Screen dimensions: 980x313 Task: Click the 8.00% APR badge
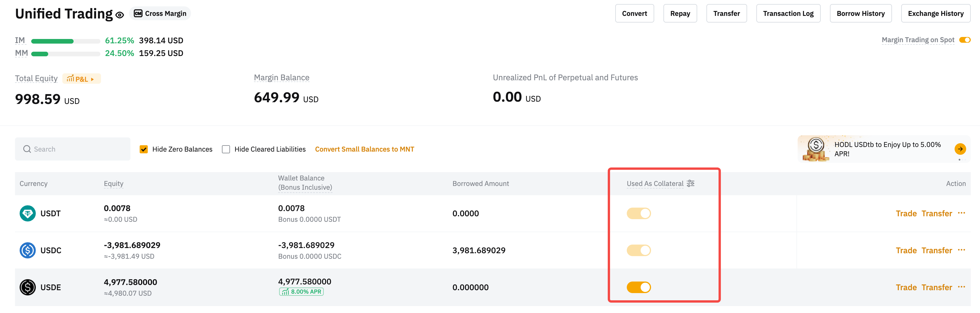[x=301, y=292]
